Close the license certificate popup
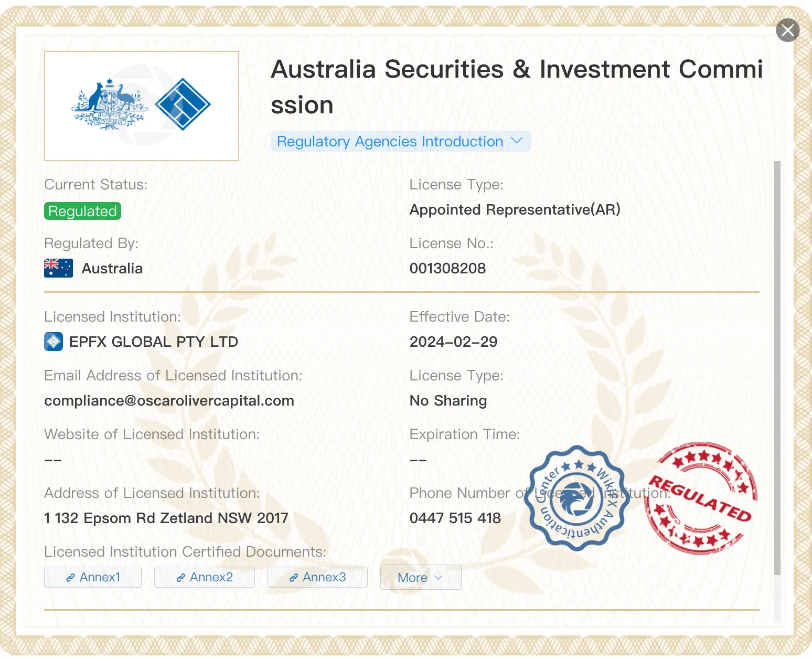 click(x=787, y=30)
